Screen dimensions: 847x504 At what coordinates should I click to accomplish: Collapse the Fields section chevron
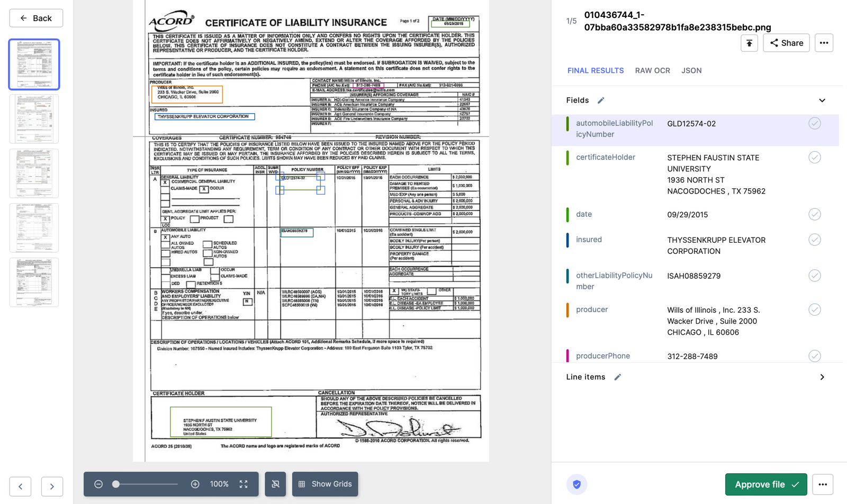pyautogui.click(x=822, y=100)
